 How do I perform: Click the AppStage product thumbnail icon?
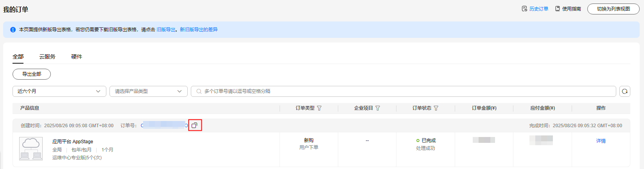pos(31,149)
